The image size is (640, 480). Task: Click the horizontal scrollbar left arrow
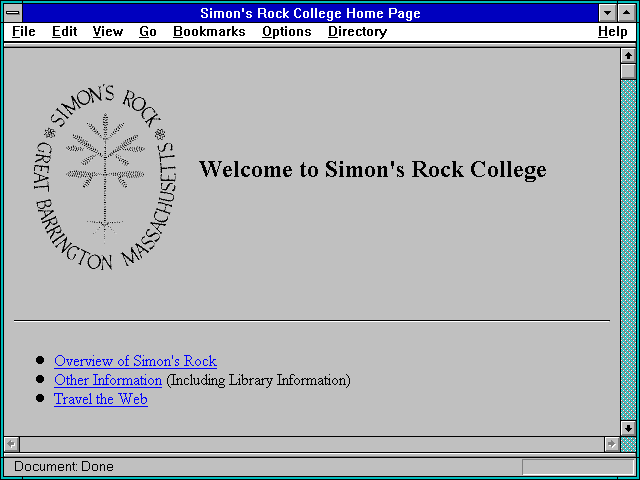click(12, 444)
